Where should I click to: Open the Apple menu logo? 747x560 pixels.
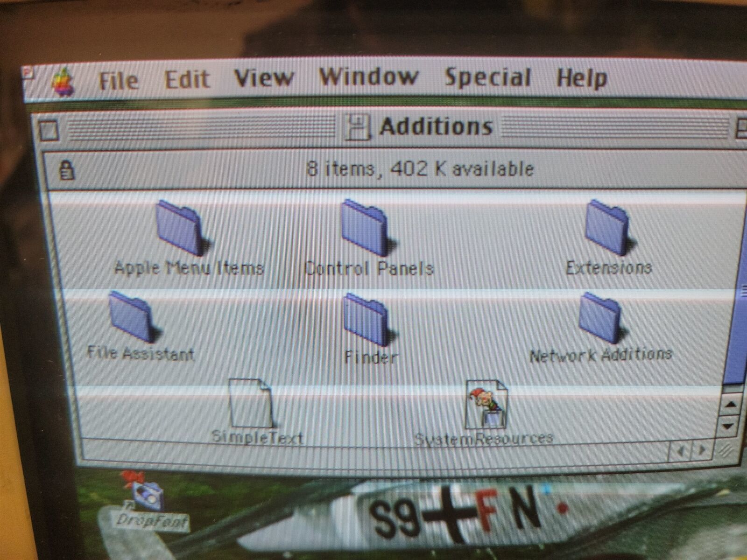tap(64, 82)
